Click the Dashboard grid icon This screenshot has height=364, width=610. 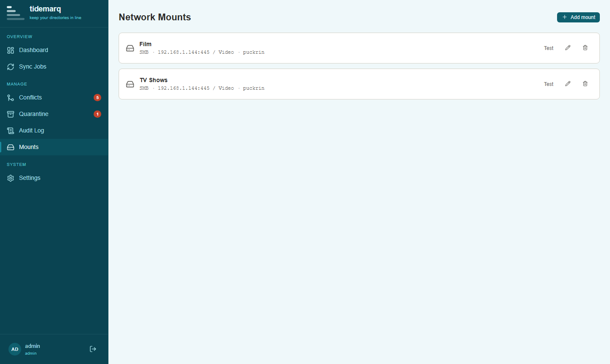11,50
